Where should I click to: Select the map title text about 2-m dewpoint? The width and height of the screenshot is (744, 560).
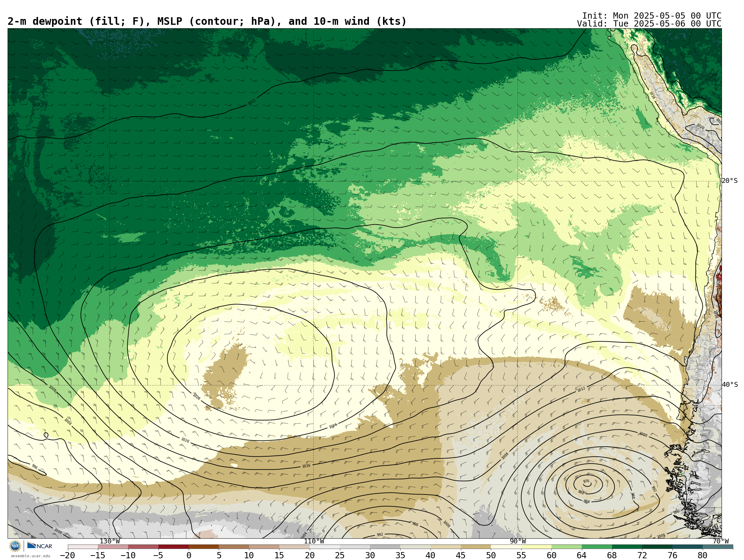(207, 21)
